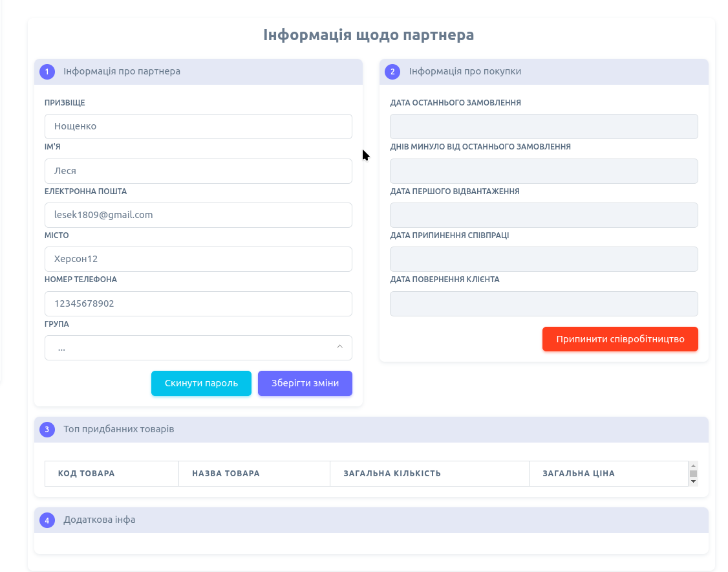Open the Група dropdown
This screenshot has width=728, height=572.
click(x=198, y=348)
